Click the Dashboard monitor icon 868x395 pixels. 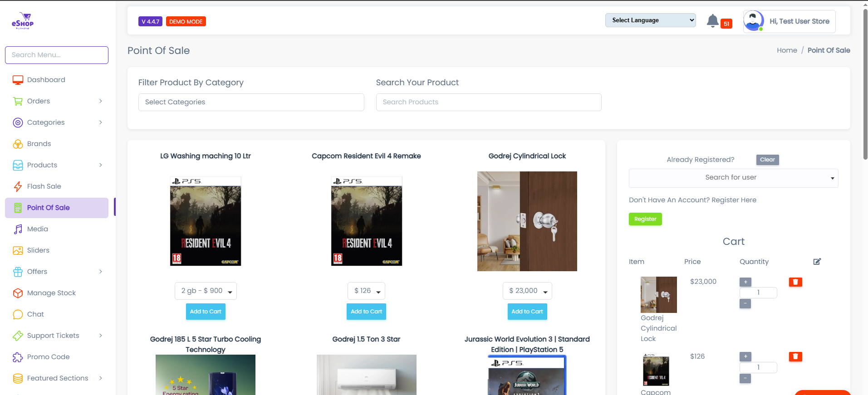[x=18, y=80]
